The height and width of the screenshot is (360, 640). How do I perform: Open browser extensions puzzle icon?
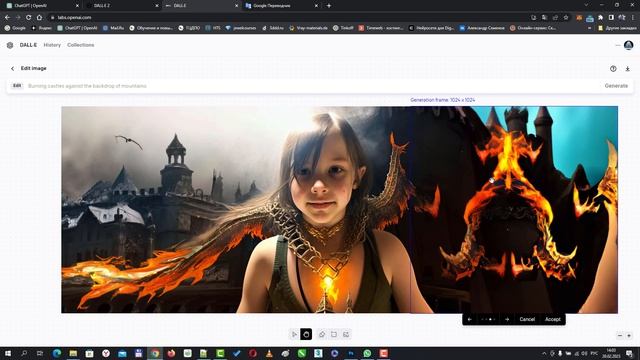(600, 18)
